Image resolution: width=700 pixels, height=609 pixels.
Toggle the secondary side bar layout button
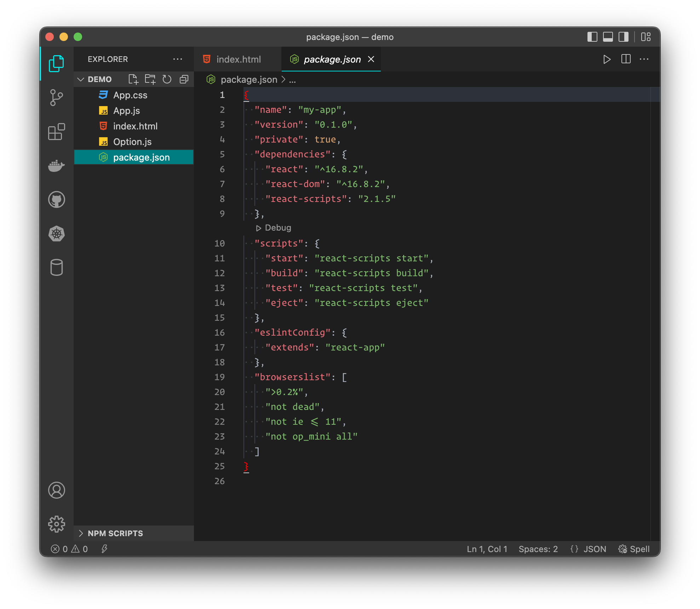point(624,37)
